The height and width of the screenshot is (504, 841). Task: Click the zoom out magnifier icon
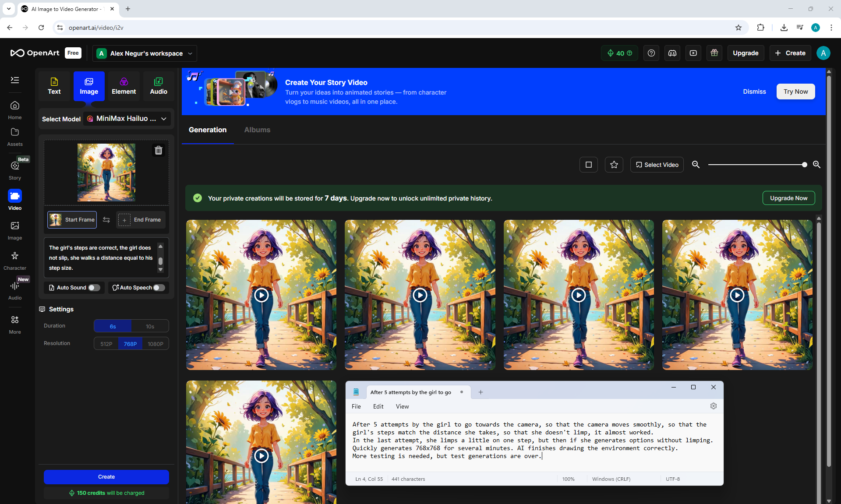[x=696, y=165]
